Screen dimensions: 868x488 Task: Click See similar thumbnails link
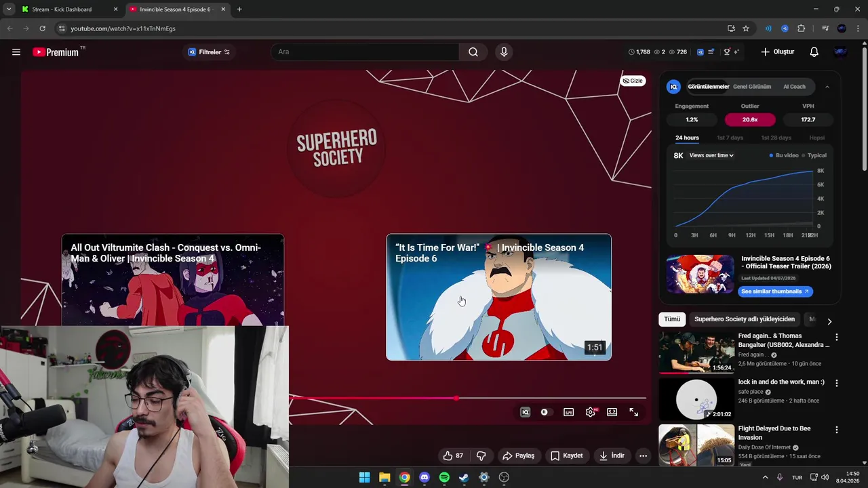[x=775, y=291]
